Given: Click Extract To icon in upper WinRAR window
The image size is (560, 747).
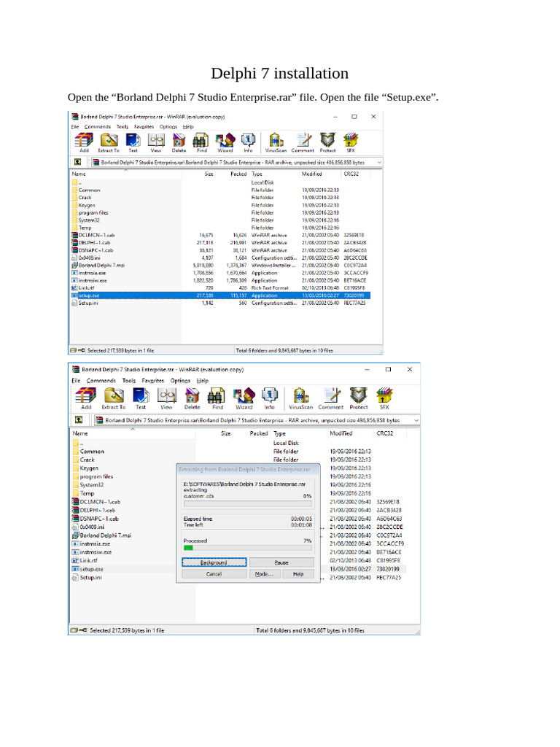Looking at the screenshot, I should [109, 142].
